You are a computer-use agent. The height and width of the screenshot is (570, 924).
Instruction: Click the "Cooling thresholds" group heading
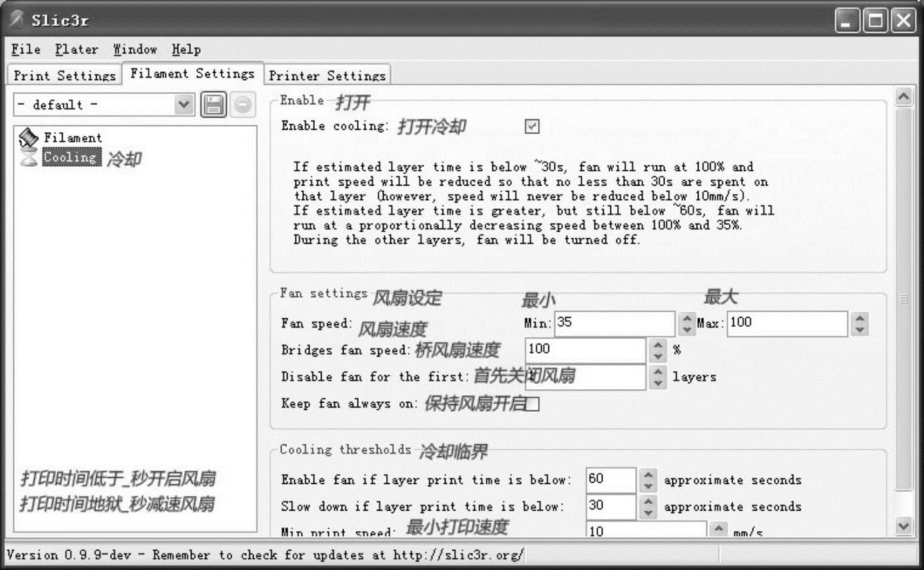(x=346, y=449)
